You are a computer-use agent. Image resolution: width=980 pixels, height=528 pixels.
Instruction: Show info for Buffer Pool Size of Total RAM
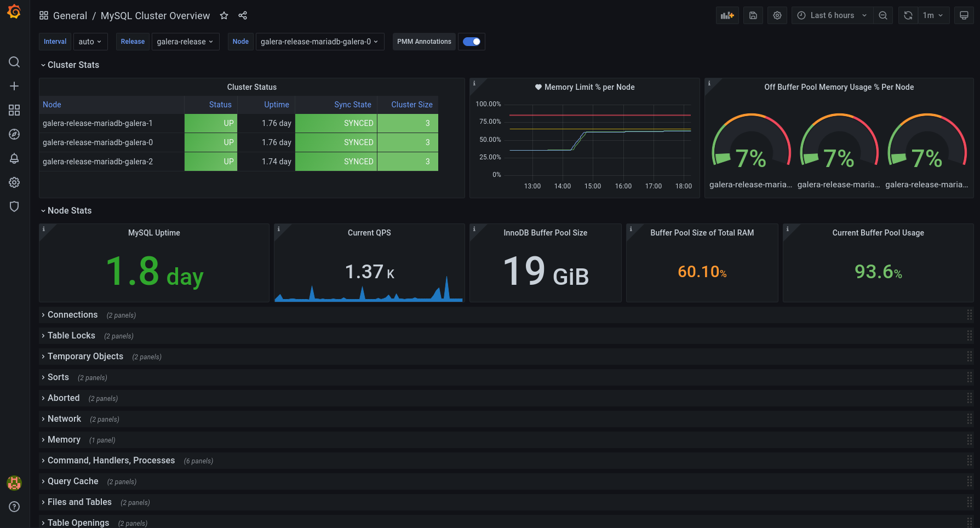[631, 229]
